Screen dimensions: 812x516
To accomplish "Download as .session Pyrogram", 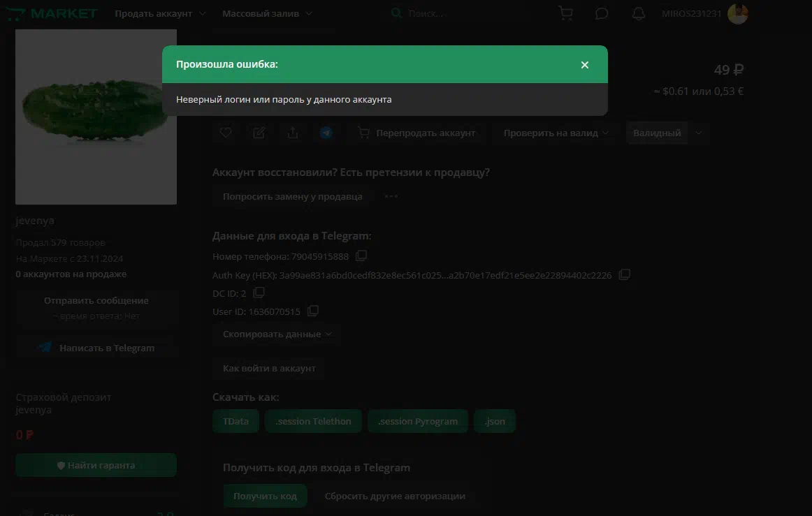I will (x=418, y=421).
